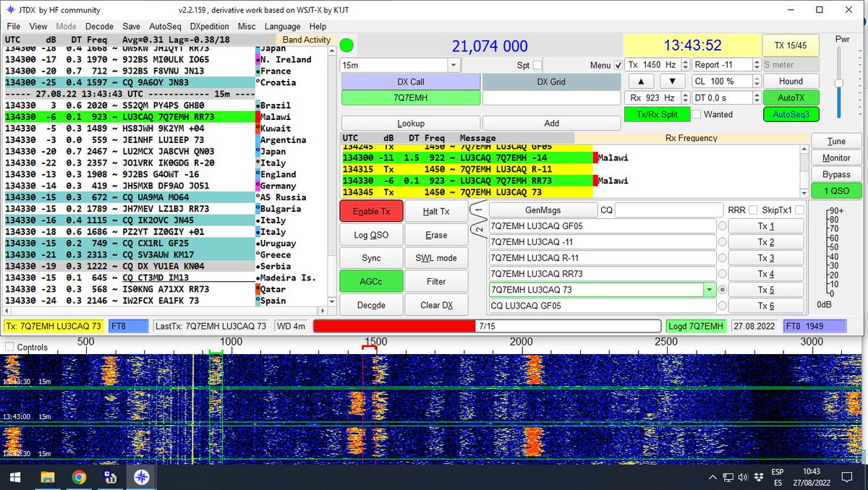The image size is (868, 490).
Task: Click the Monitor button
Action: 836,158
